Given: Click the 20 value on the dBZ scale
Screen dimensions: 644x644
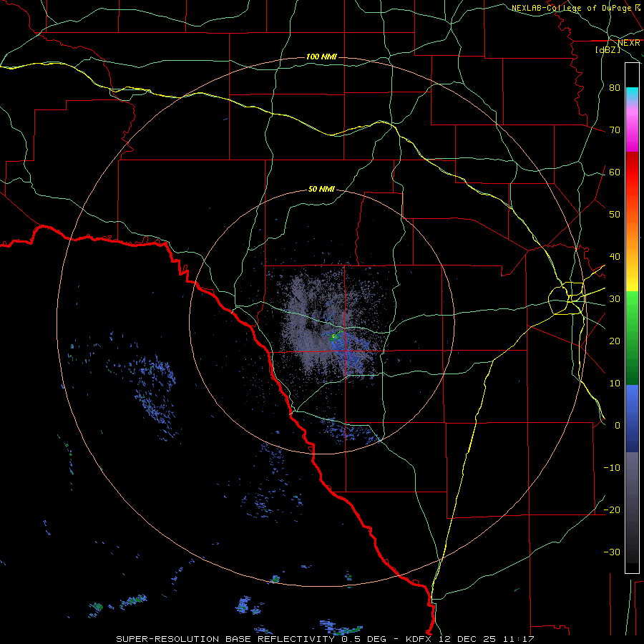Looking at the screenshot, I should coord(615,341).
